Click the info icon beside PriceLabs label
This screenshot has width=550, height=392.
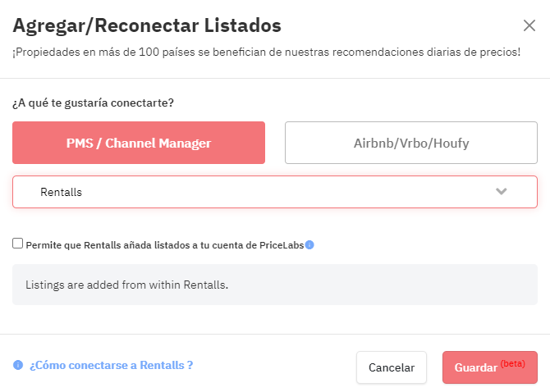[309, 245]
